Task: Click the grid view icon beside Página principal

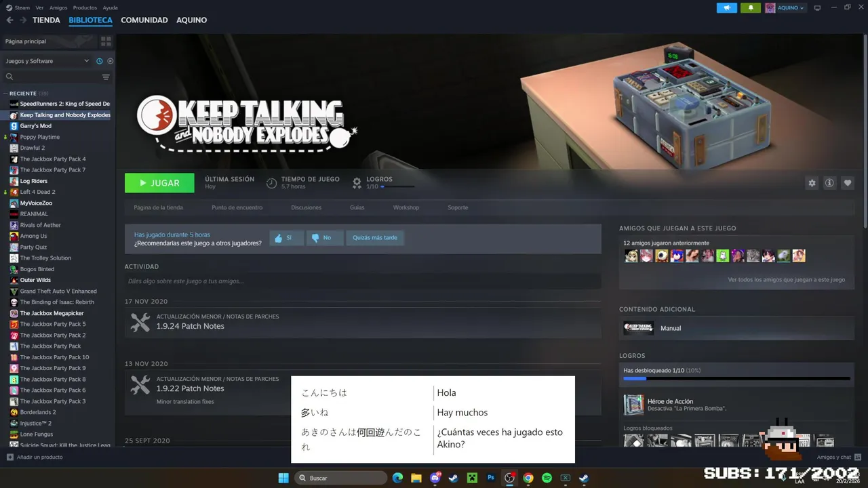Action: 106,41
